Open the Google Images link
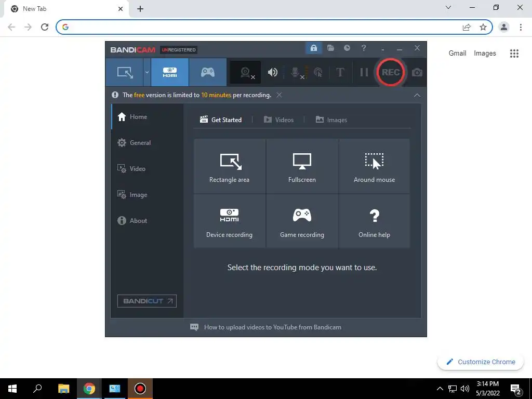This screenshot has height=399, width=532. click(x=485, y=54)
